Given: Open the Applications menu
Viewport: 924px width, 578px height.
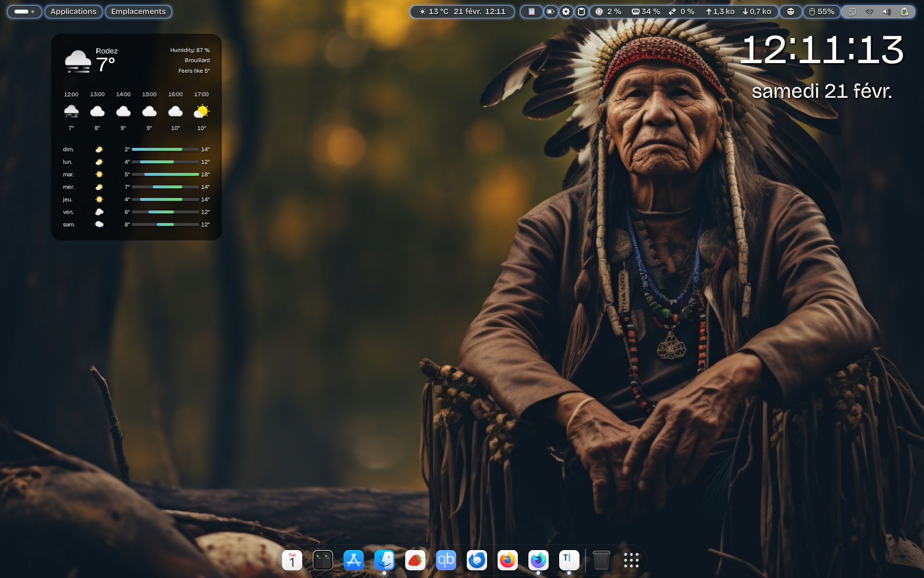Looking at the screenshot, I should click(73, 12).
